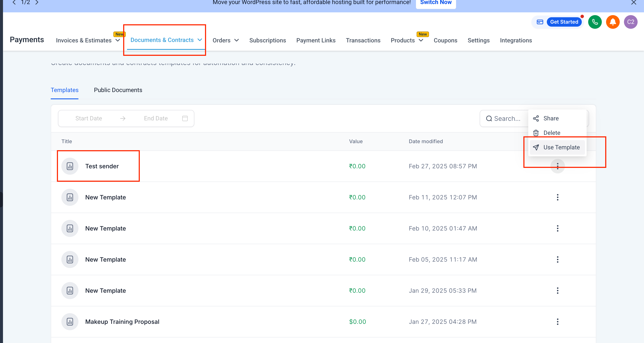
Task: Click the calendar icon in date range
Action: (185, 118)
